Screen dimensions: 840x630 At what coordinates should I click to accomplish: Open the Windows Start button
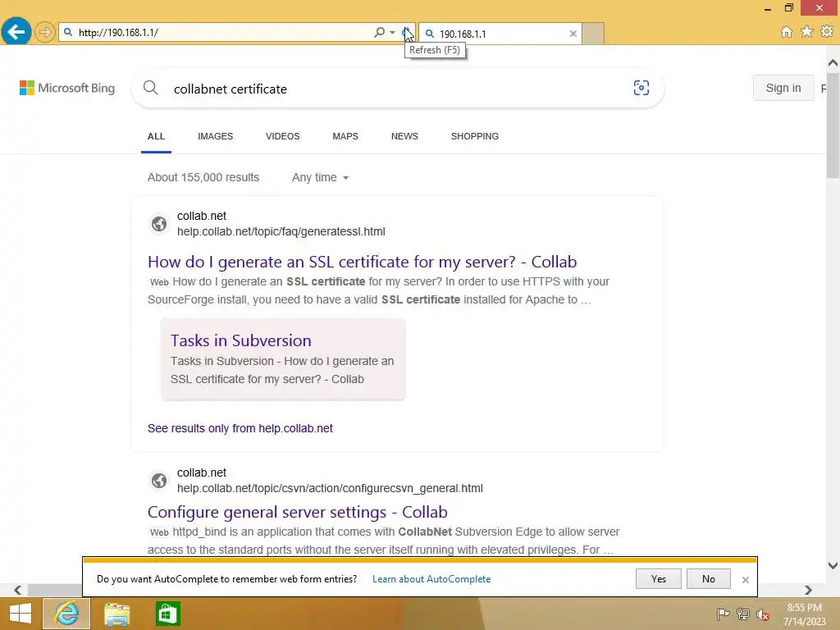[x=20, y=614]
